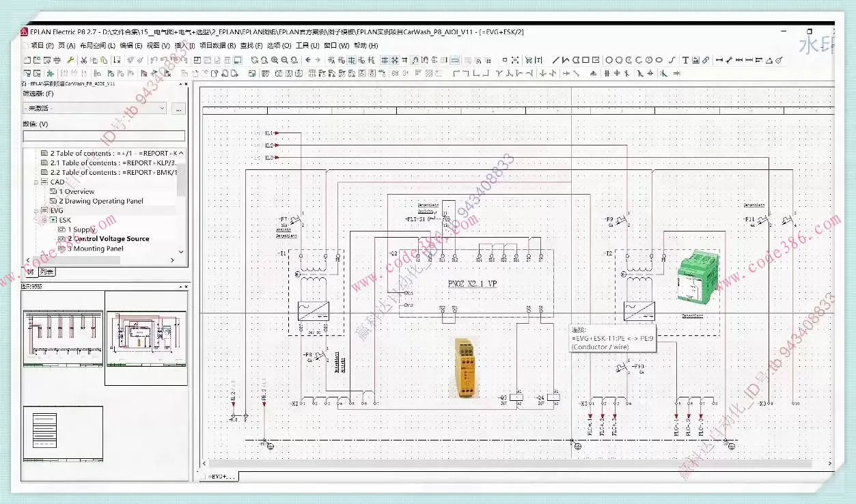Image resolution: width=856 pixels, height=504 pixels.
Task: Select the 1 Overview page
Action: click(x=76, y=191)
